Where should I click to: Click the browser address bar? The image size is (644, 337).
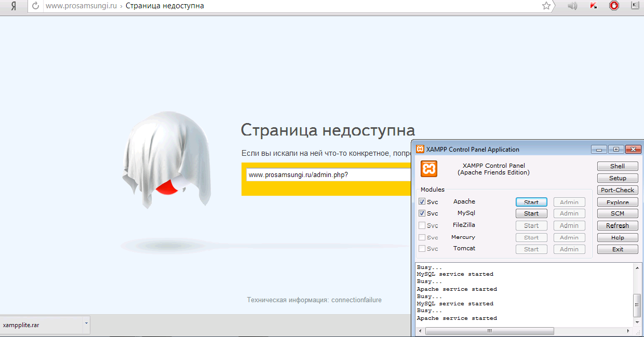(291, 6)
